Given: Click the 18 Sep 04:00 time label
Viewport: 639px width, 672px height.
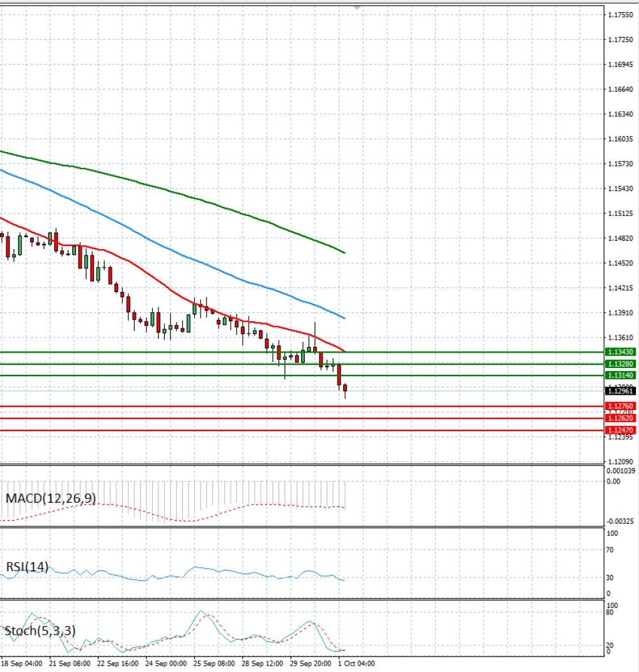Looking at the screenshot, I should coord(22,664).
